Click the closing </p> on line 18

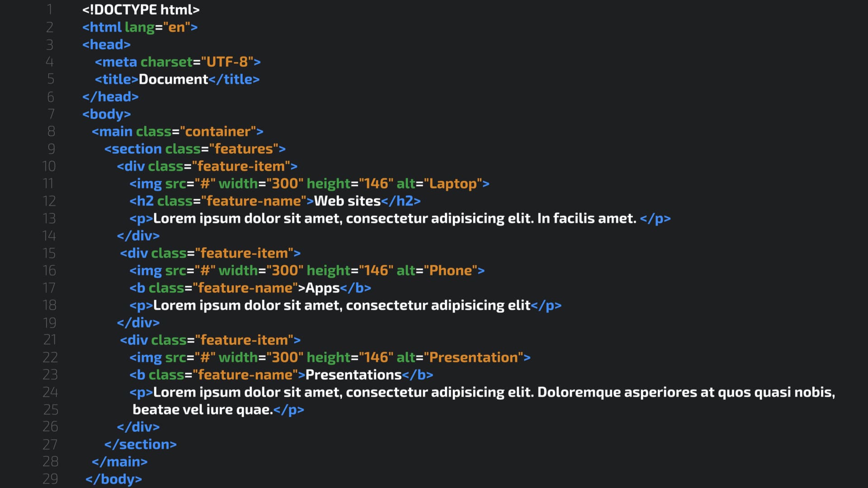pos(546,306)
